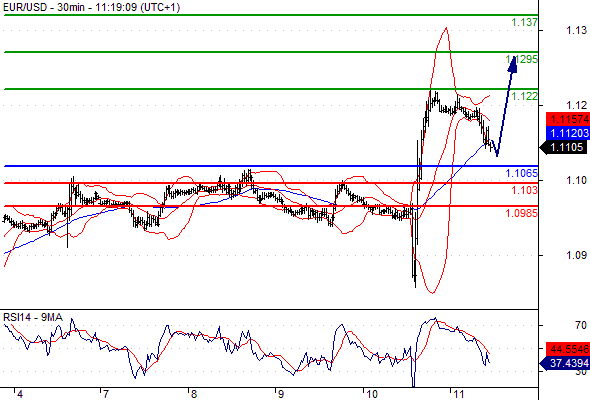Viewport: 590px width, 400px height.
Task: Click the 70 level on RSI axis
Action: pos(581,325)
